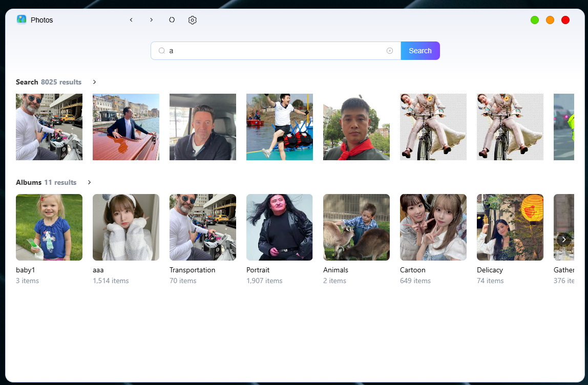Go forward with the right arrow
Screen dimensions: 588x385
[151, 20]
